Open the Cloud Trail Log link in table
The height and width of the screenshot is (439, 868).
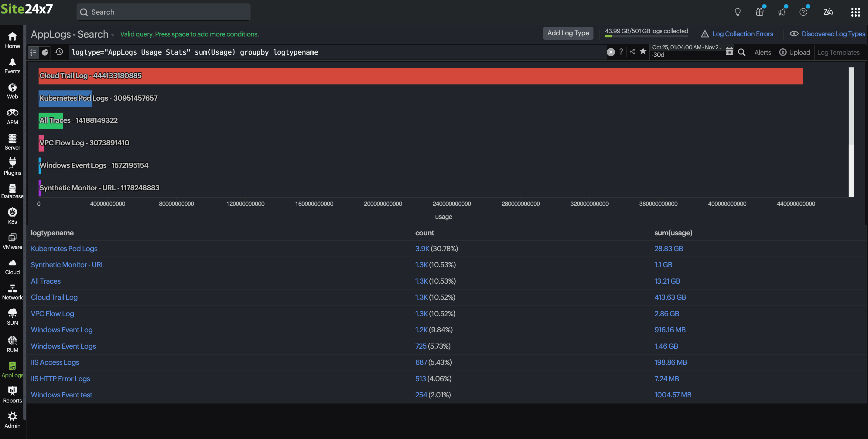(54, 297)
